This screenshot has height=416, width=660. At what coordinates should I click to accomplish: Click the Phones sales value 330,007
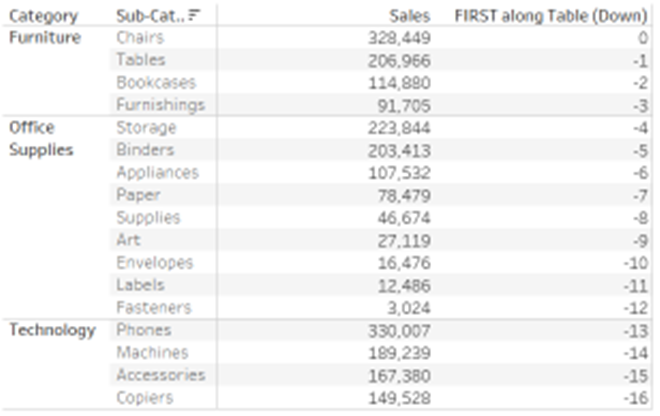pos(398,330)
